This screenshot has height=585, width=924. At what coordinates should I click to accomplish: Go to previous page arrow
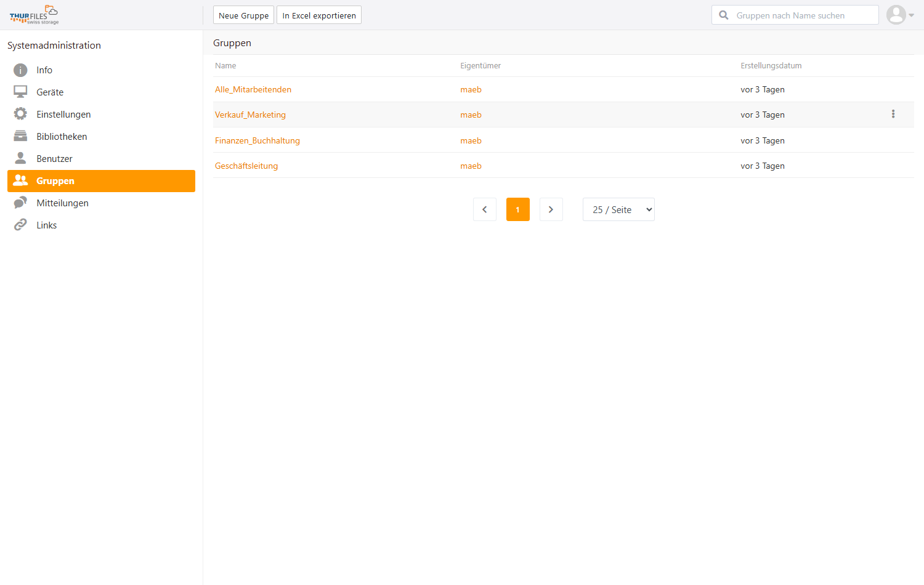[x=485, y=209]
